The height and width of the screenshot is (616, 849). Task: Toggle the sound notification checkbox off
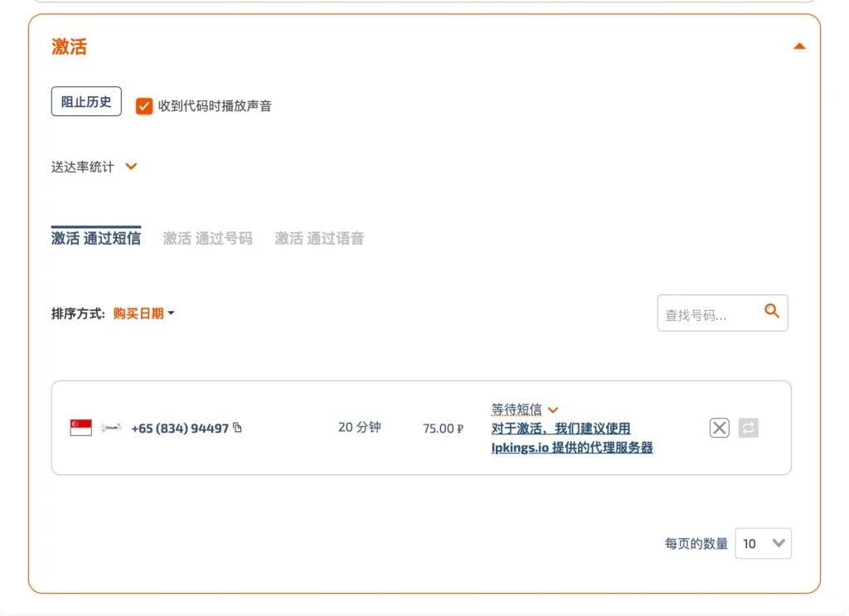pyautogui.click(x=143, y=106)
